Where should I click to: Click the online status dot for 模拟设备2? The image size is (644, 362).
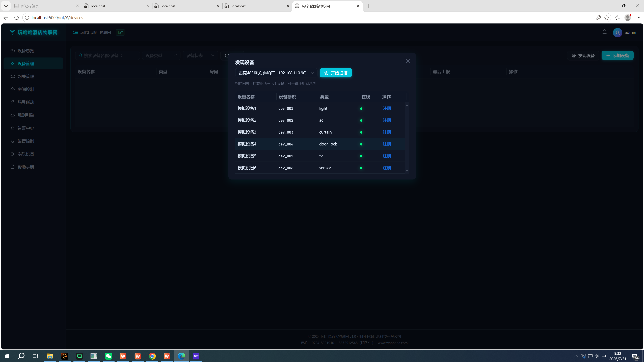tap(361, 120)
